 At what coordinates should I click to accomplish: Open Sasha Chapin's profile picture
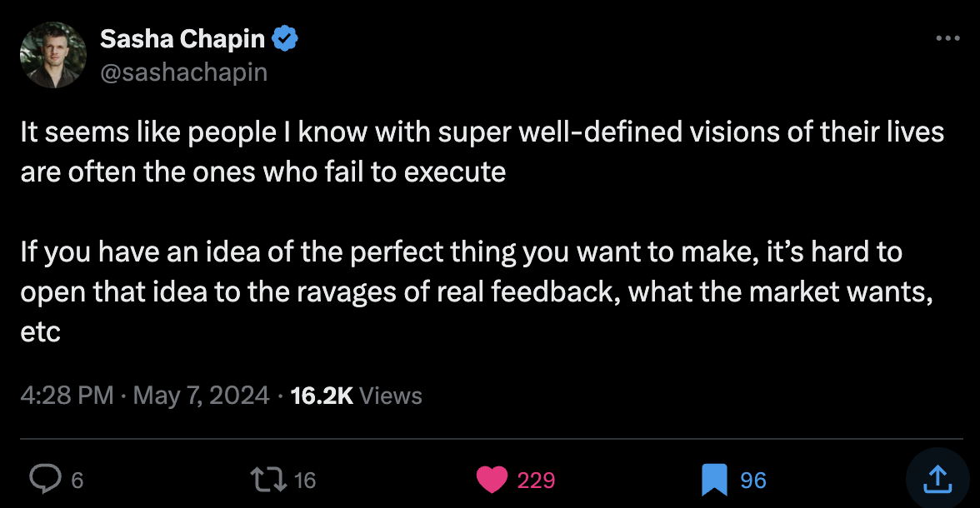pos(53,55)
